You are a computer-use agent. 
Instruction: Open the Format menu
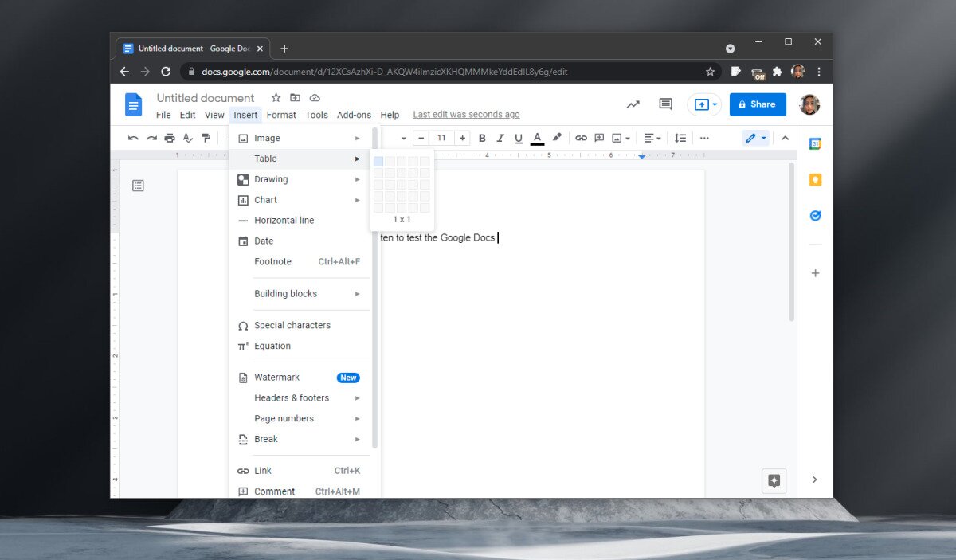pyautogui.click(x=281, y=114)
